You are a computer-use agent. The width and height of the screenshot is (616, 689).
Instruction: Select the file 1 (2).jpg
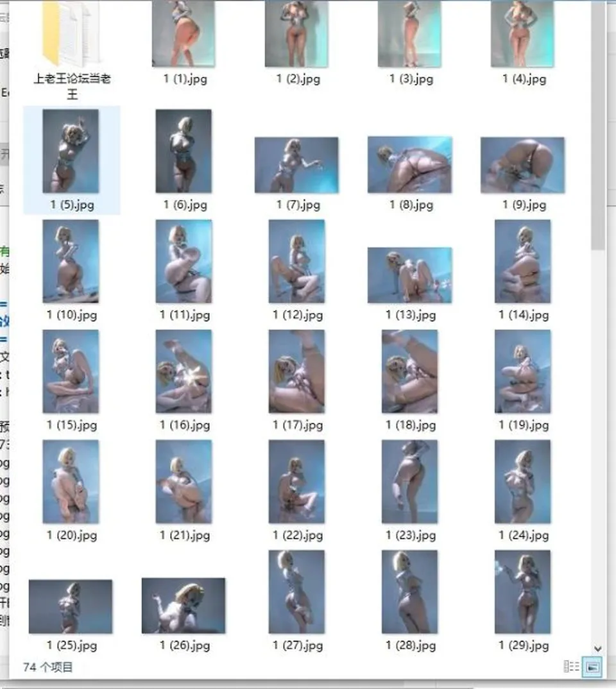pos(296,43)
